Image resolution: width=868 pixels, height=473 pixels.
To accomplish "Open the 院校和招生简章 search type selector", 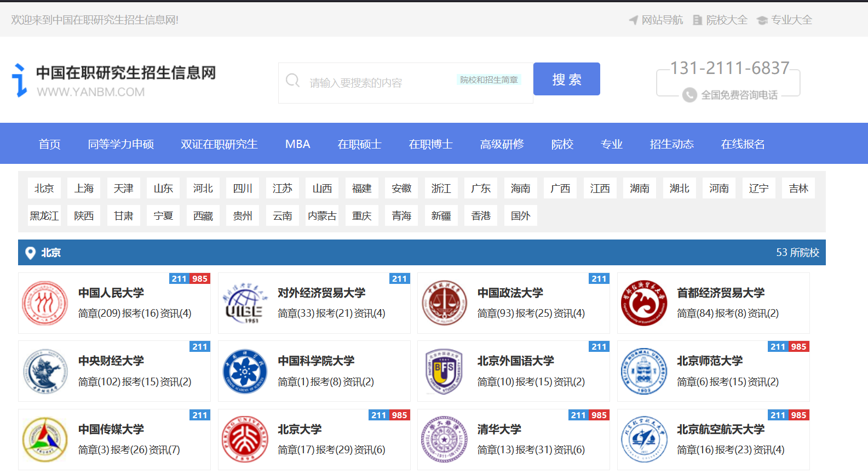I will coord(488,80).
